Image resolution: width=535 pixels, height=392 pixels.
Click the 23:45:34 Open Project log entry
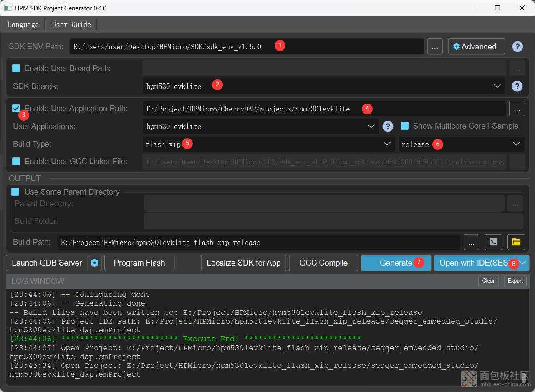[x=244, y=370]
